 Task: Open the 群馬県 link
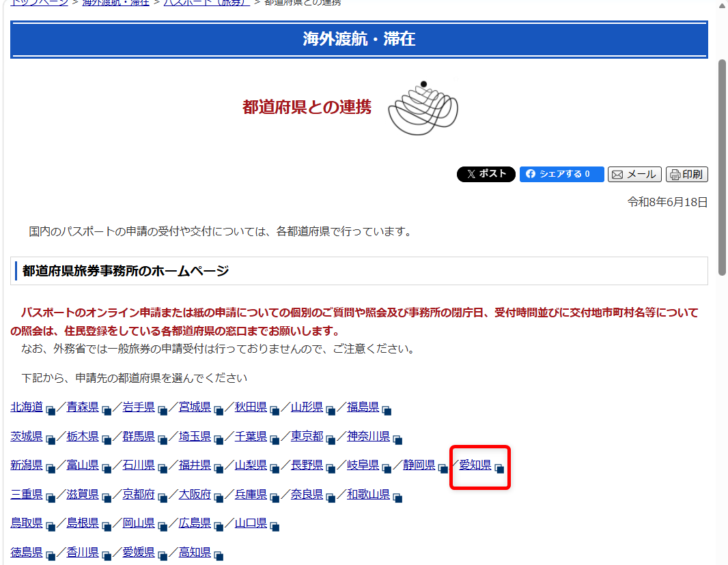139,436
